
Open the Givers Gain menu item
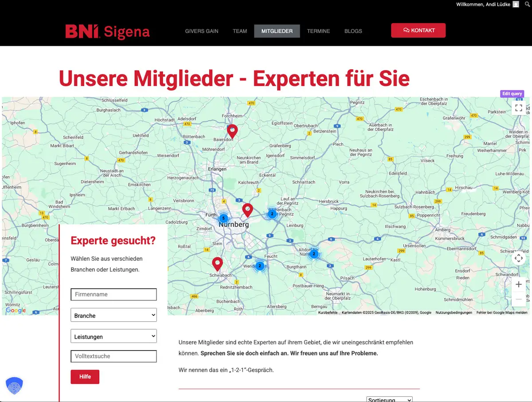tap(202, 31)
